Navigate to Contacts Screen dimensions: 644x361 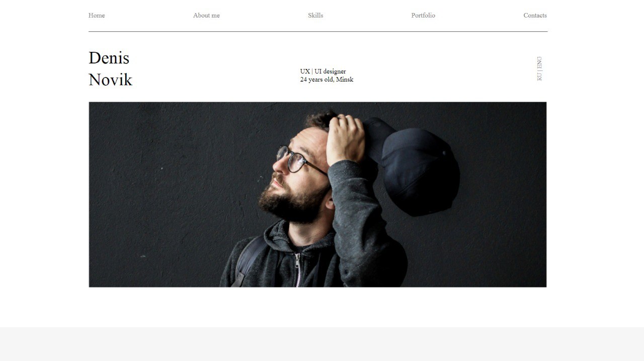pyautogui.click(x=535, y=16)
